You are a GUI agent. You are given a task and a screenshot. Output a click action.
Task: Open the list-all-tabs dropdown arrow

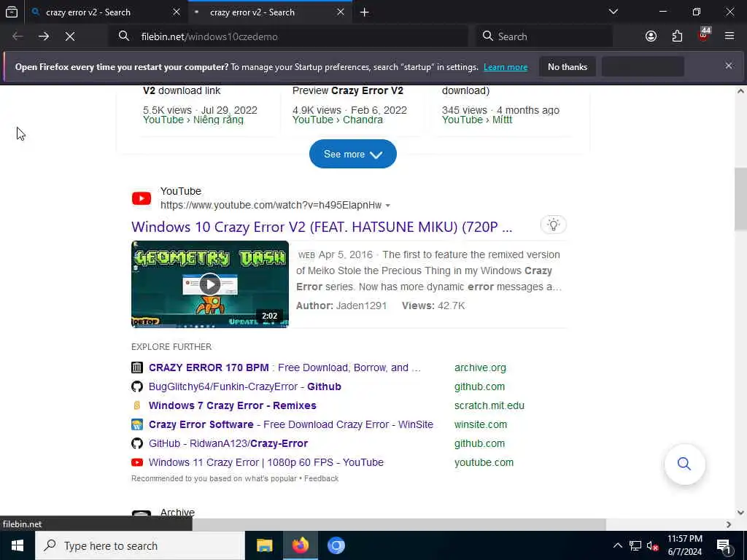[614, 12]
